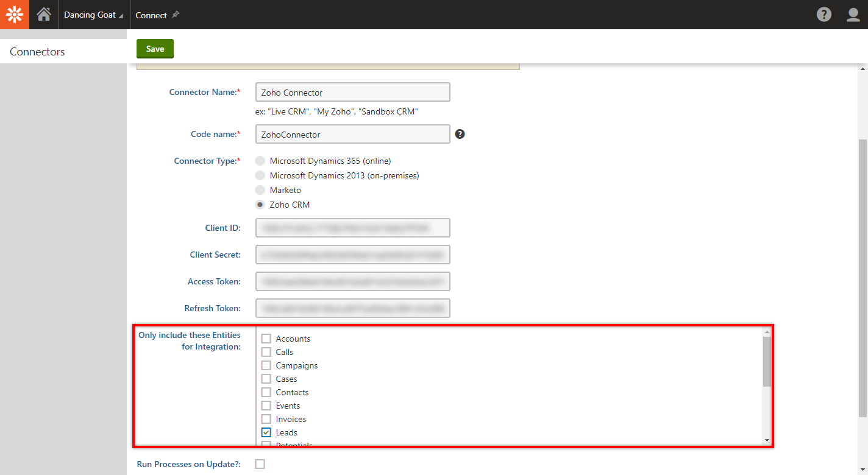The width and height of the screenshot is (868, 475).
Task: Click the Connector Type label
Action: 207,161
